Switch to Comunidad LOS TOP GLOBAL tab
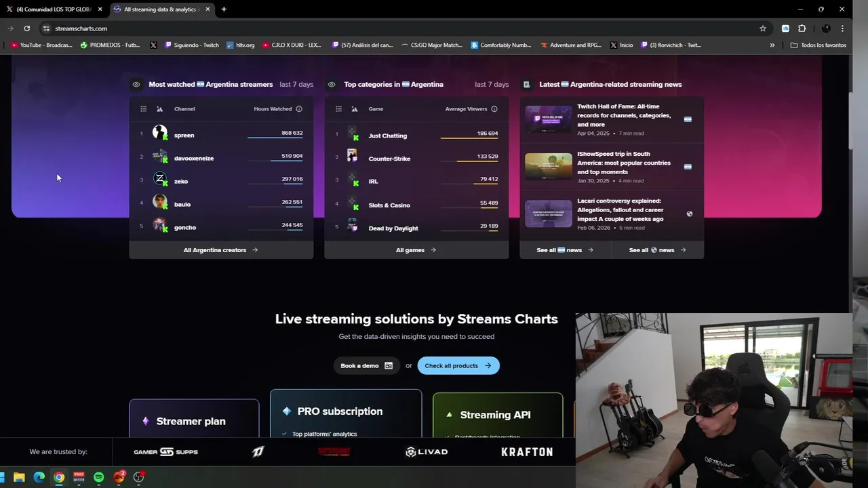The height and width of the screenshot is (488, 868). 54,9
